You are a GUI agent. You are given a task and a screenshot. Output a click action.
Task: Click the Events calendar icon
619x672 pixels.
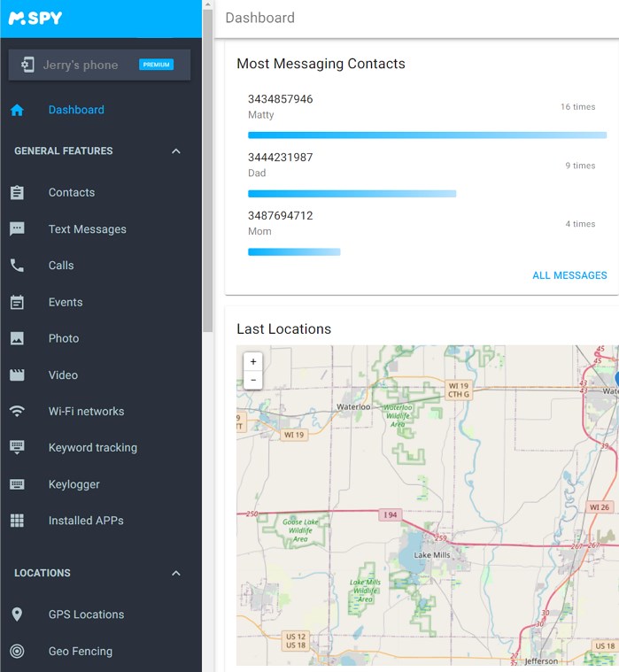17,302
